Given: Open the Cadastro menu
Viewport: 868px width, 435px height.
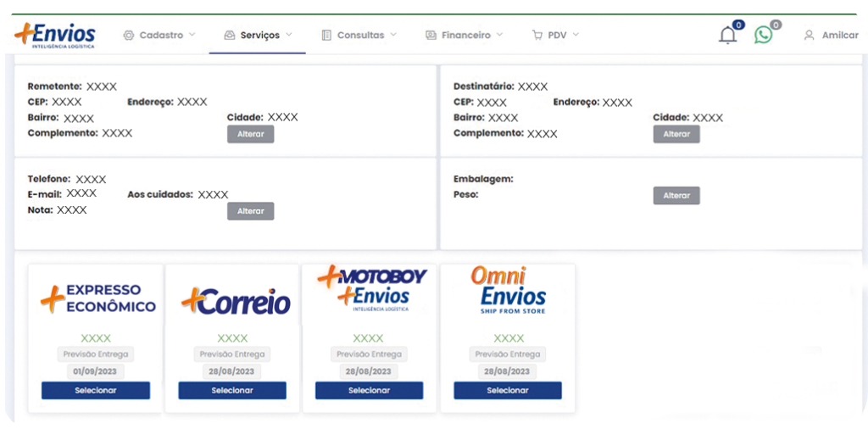Looking at the screenshot, I should coord(159,35).
